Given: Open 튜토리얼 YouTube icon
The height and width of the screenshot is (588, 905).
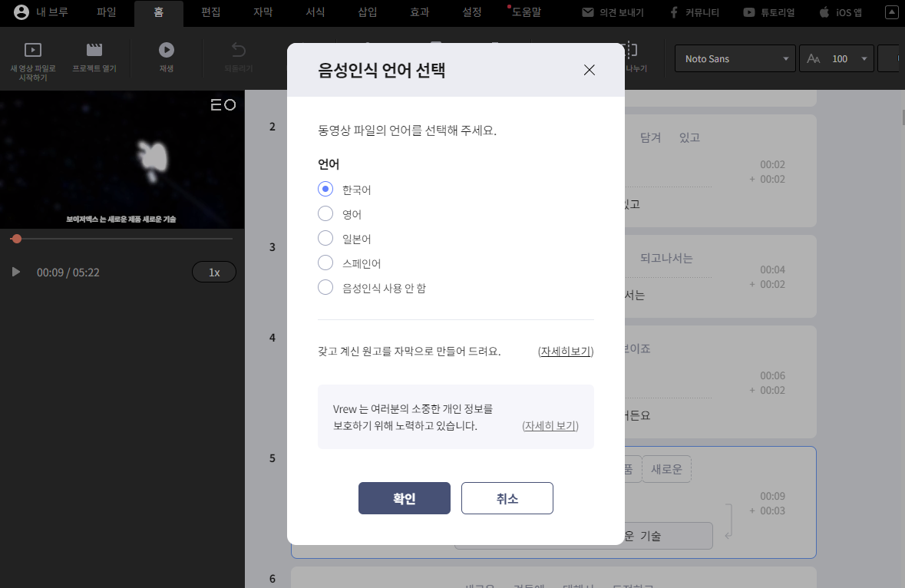Looking at the screenshot, I should click(748, 12).
